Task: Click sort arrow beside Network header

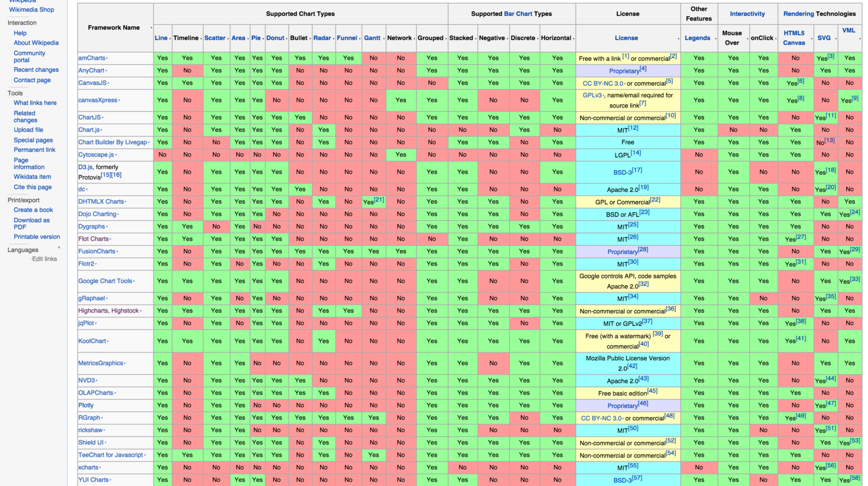Action: 414,39
